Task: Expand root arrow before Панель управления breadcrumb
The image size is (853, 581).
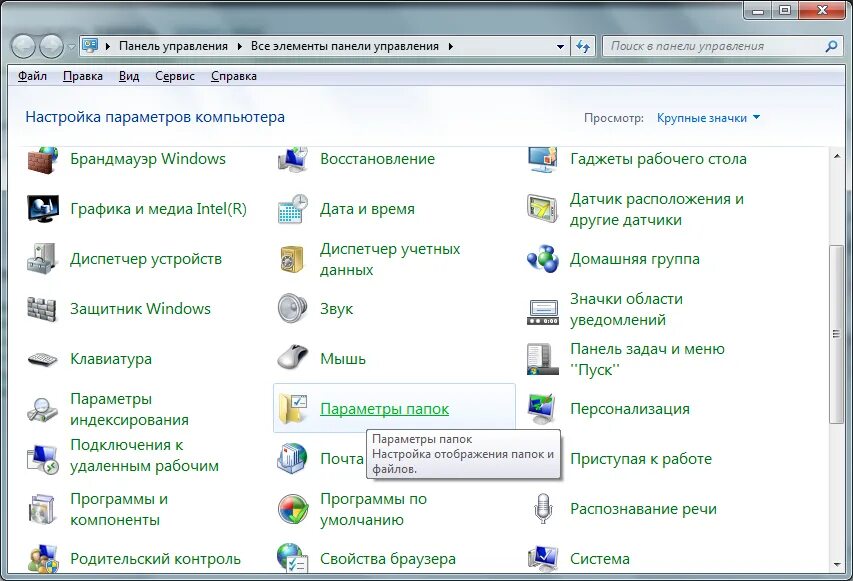Action: [108, 46]
